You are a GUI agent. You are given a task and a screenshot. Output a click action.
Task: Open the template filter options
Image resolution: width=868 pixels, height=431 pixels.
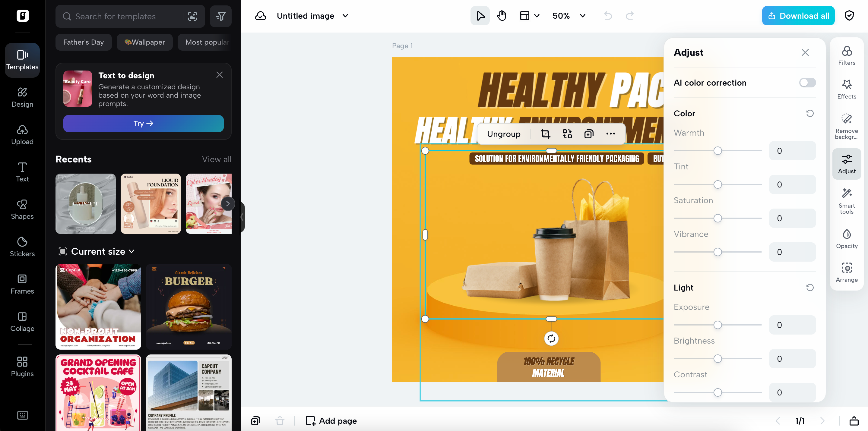tap(221, 16)
